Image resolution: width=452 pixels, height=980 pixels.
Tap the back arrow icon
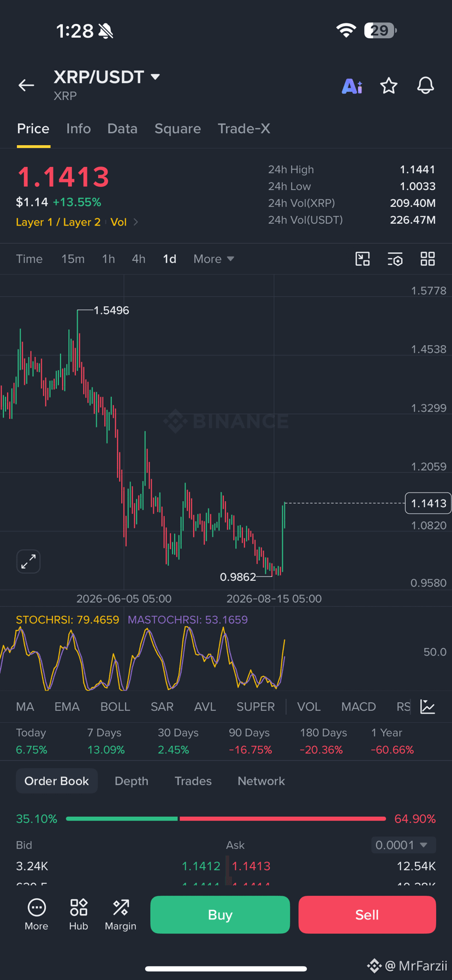click(26, 85)
